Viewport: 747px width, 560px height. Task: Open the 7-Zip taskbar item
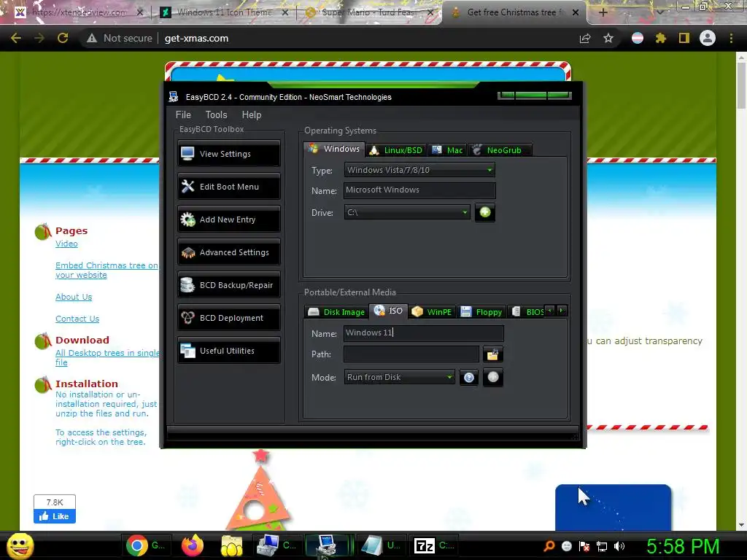pyautogui.click(x=434, y=545)
